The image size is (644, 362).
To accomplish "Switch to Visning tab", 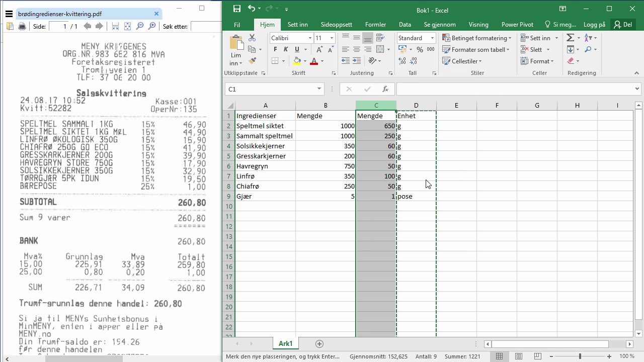I will click(x=478, y=25).
